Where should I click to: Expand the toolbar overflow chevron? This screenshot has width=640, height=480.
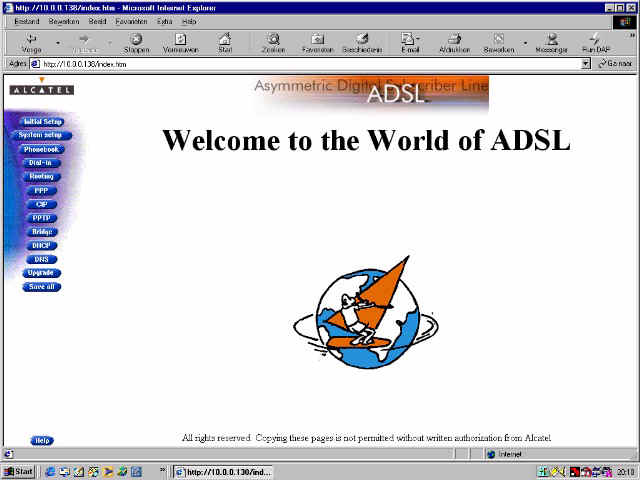pyautogui.click(x=632, y=36)
